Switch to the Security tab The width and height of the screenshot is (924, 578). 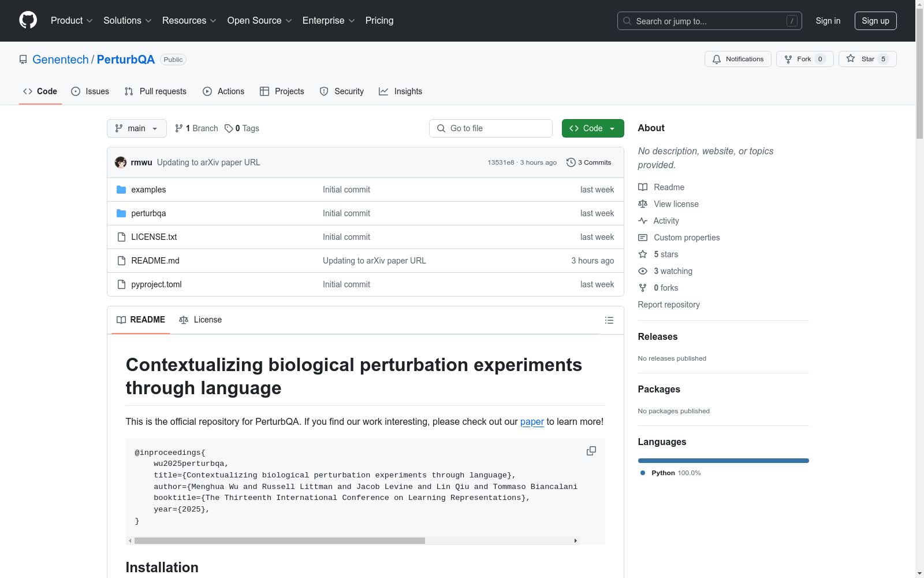(x=342, y=91)
